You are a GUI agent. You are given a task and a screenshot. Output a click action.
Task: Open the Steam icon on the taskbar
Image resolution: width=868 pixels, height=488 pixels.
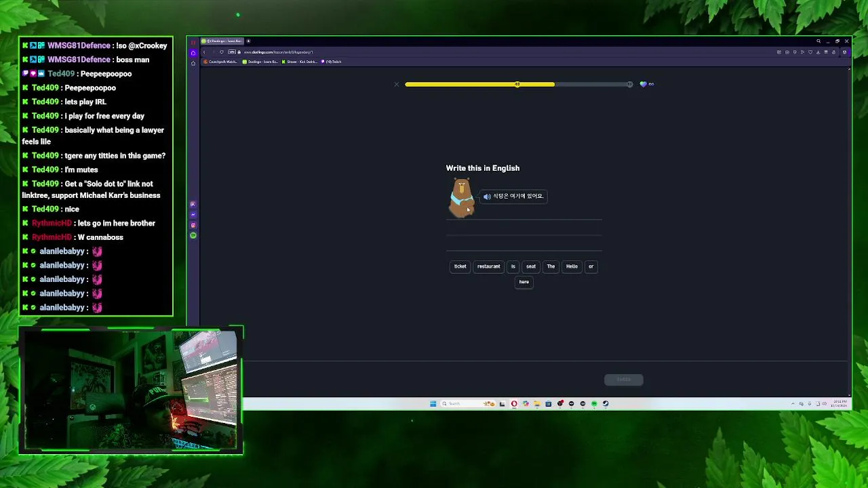click(x=606, y=403)
